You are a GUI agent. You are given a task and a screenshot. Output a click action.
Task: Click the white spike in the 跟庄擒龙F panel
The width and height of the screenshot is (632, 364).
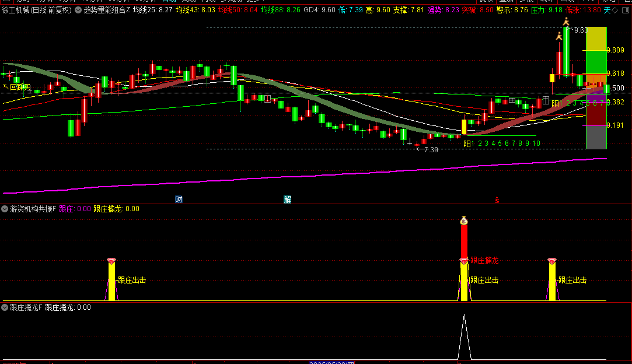465,337
